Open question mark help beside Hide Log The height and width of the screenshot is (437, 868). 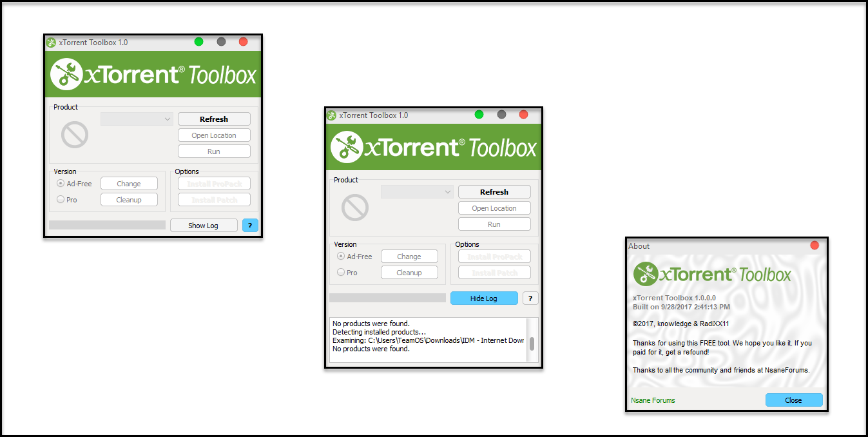[530, 298]
